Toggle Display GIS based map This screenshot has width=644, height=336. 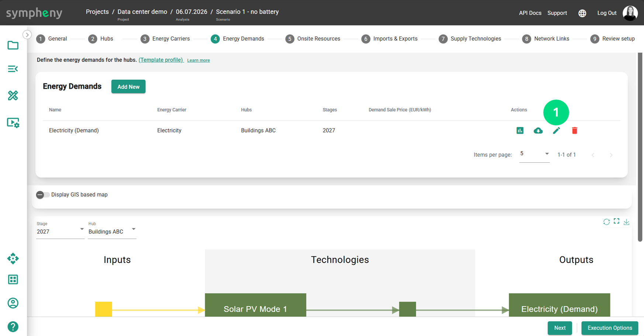click(x=43, y=195)
